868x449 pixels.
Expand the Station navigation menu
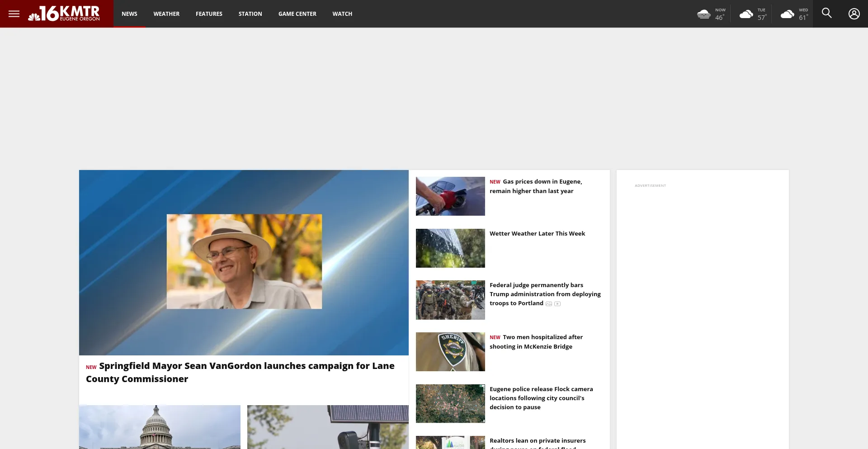tap(250, 14)
